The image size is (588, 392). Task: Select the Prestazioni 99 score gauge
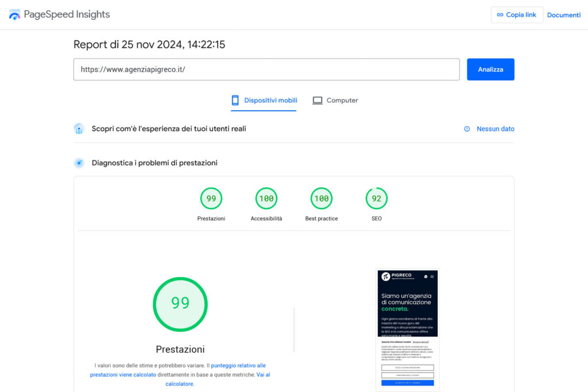point(211,198)
